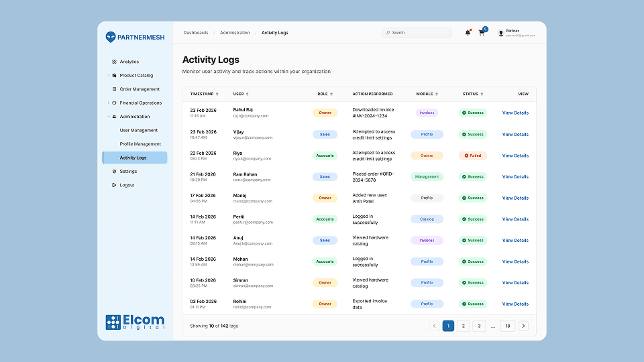The width and height of the screenshot is (644, 362).
Task: Click the notification bell icon
Action: pyautogui.click(x=468, y=33)
